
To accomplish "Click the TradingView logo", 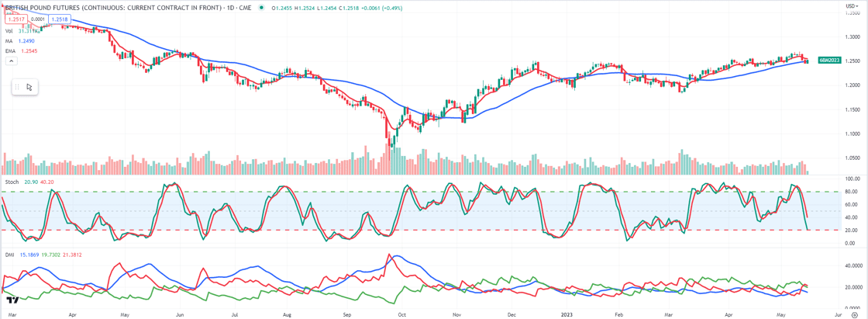I will (x=13, y=300).
